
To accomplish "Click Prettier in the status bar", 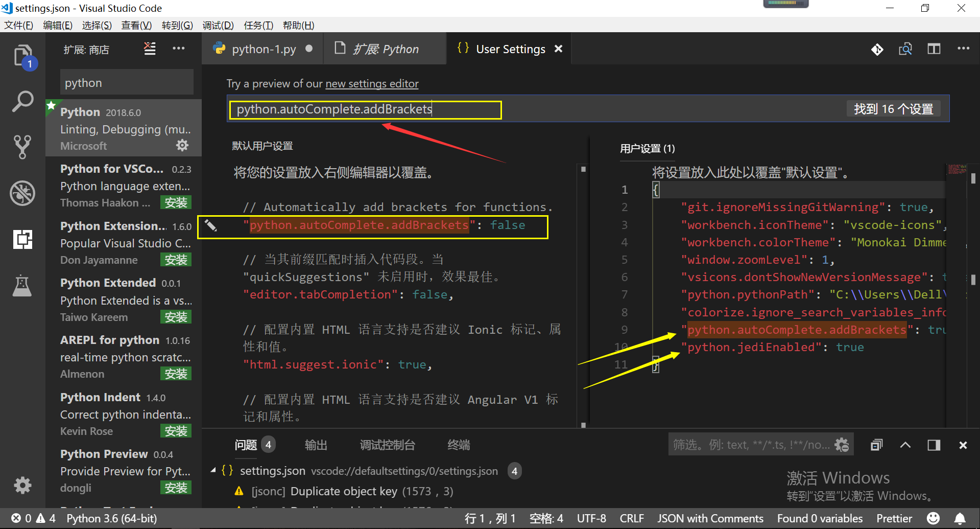I will click(x=894, y=518).
